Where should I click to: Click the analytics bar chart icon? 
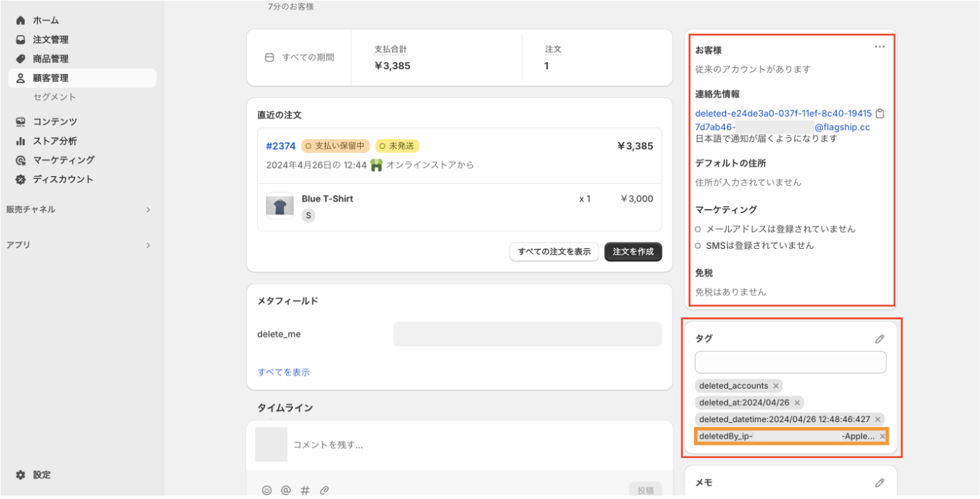tap(20, 140)
